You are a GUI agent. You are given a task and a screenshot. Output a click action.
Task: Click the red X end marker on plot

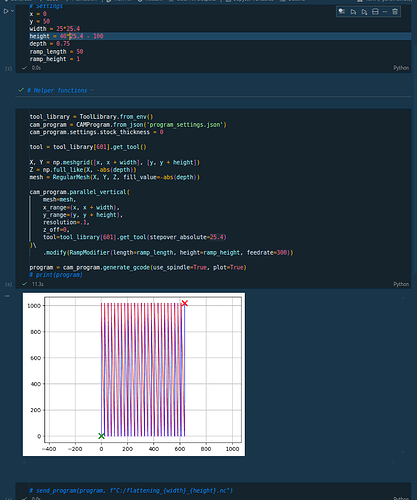pyautogui.click(x=185, y=303)
